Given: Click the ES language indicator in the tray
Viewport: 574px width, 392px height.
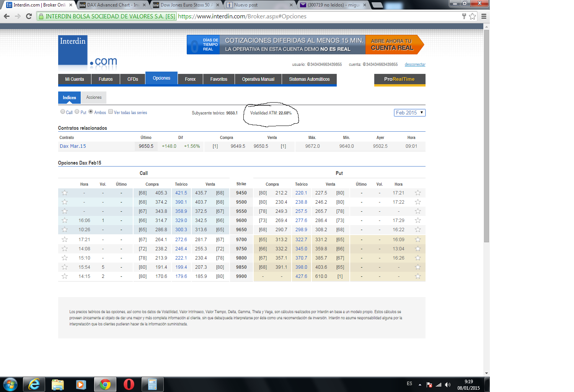Looking at the screenshot, I should (409, 384).
